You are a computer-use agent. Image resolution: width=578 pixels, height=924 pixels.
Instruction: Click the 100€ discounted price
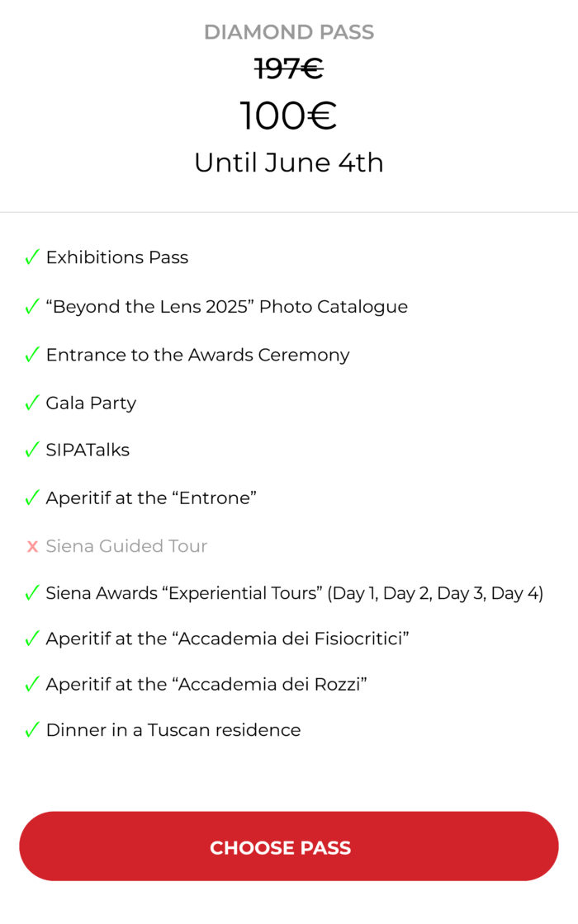click(x=288, y=115)
